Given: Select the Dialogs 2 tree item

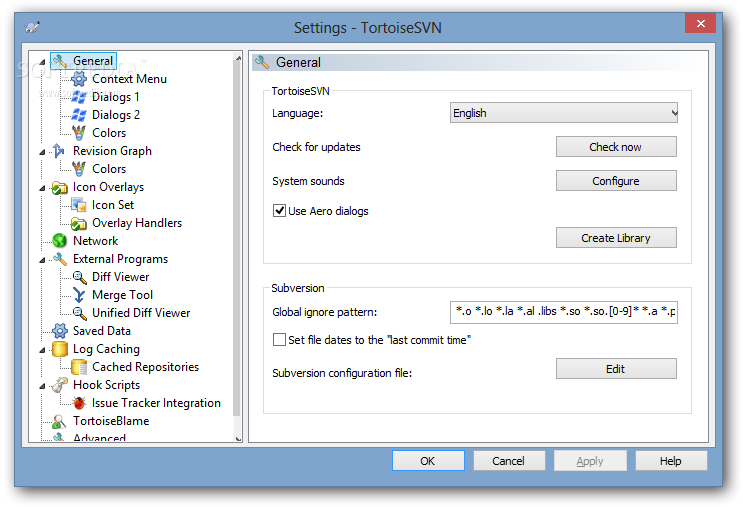Looking at the screenshot, I should point(116,115).
